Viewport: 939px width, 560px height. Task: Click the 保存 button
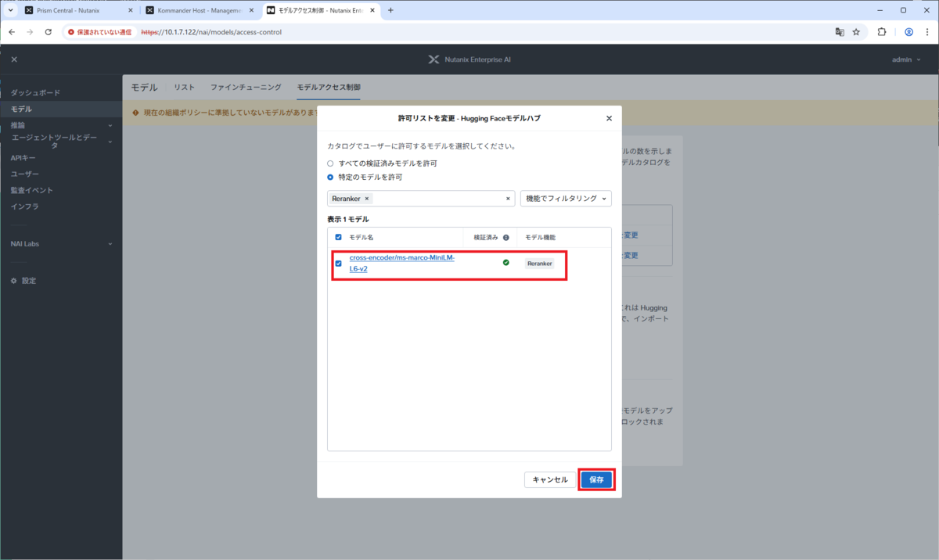596,479
